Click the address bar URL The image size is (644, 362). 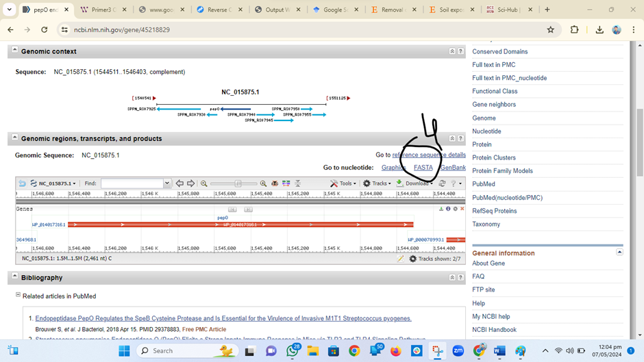(121, 29)
